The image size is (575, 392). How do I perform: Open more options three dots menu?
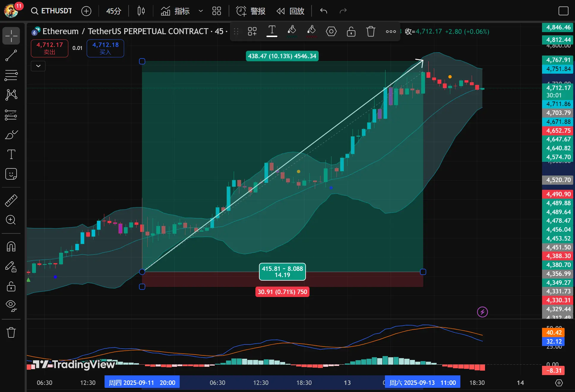click(x=391, y=31)
